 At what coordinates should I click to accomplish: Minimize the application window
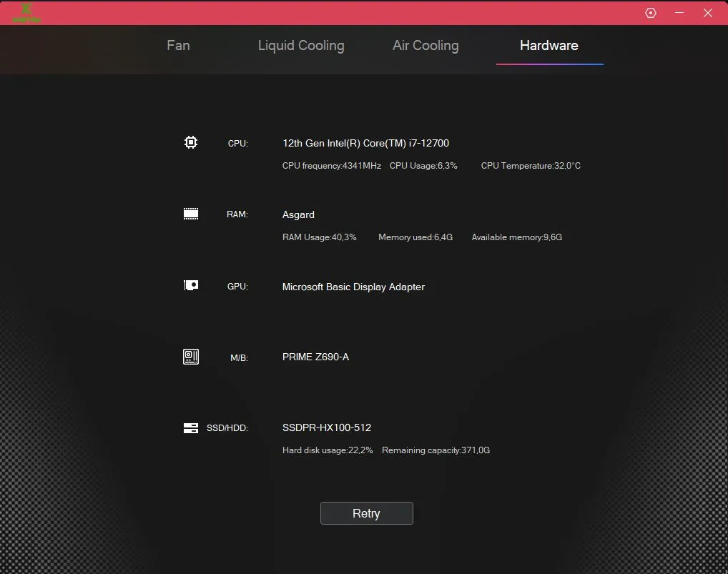click(x=679, y=13)
